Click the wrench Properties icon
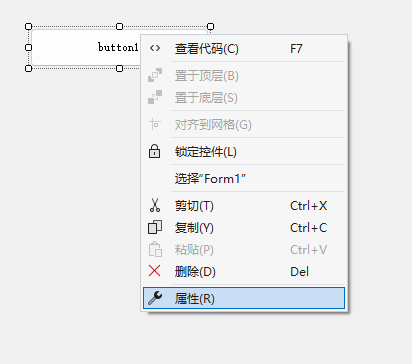This screenshot has height=364, width=412. click(155, 298)
